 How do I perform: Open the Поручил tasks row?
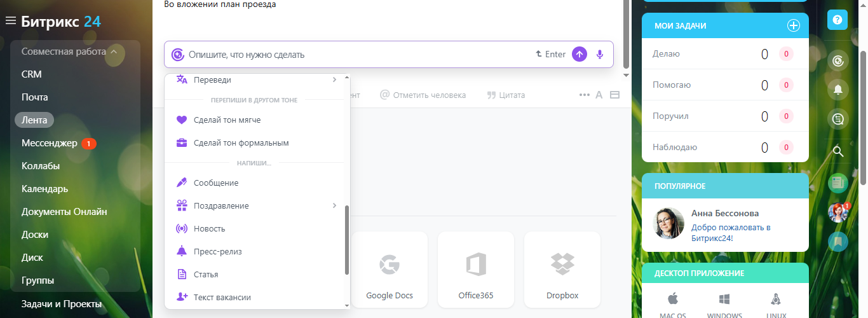tap(725, 116)
